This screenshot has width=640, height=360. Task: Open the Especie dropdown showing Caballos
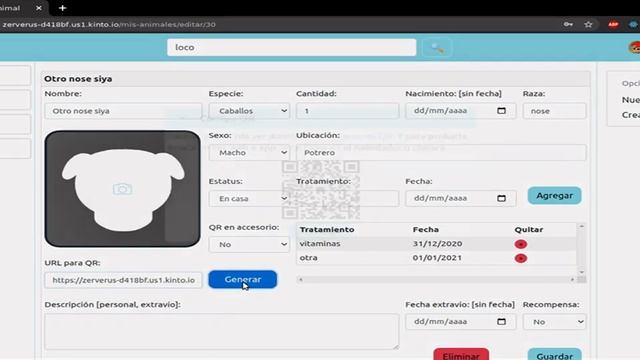click(249, 111)
